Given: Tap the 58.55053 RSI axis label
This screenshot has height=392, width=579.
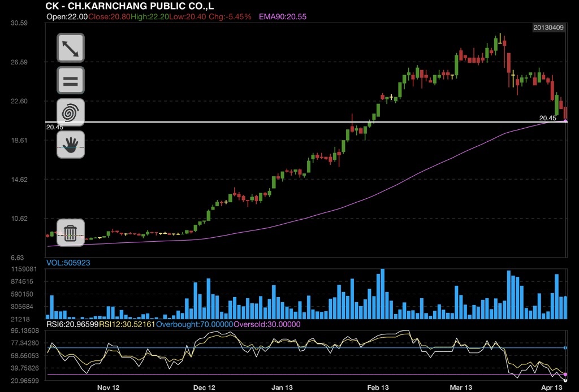Looking at the screenshot, I should (25, 356).
